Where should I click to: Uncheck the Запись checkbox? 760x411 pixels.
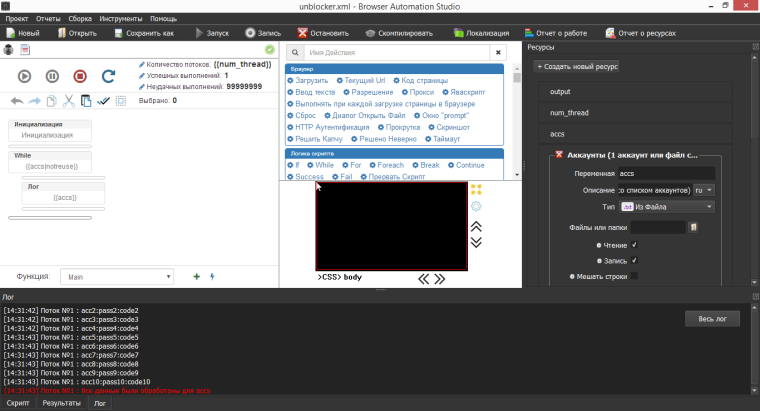pos(634,260)
